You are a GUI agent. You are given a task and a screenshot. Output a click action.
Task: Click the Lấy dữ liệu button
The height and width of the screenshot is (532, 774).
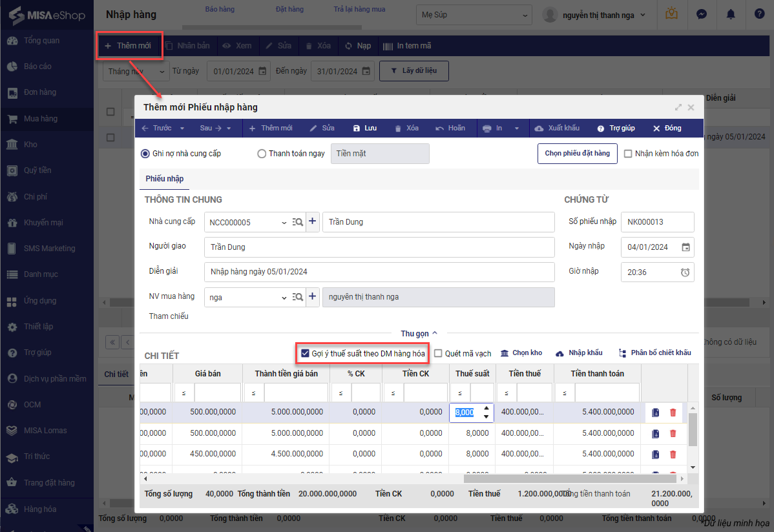tap(413, 71)
